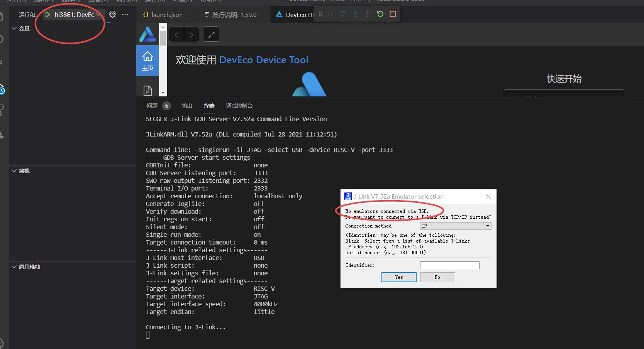
Task: Open the 问题 (Problems) panel tab
Action: pos(152,106)
